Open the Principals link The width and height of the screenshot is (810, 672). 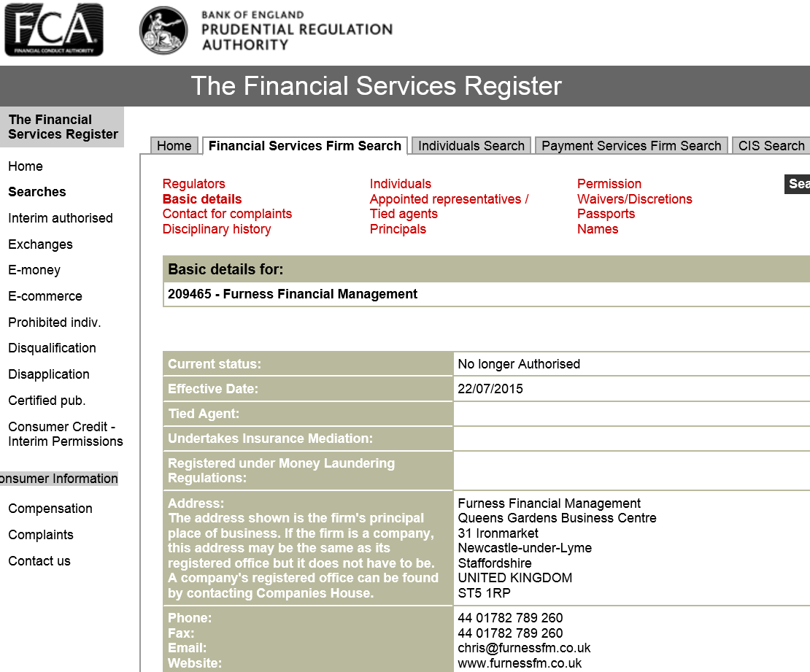pyautogui.click(x=398, y=229)
